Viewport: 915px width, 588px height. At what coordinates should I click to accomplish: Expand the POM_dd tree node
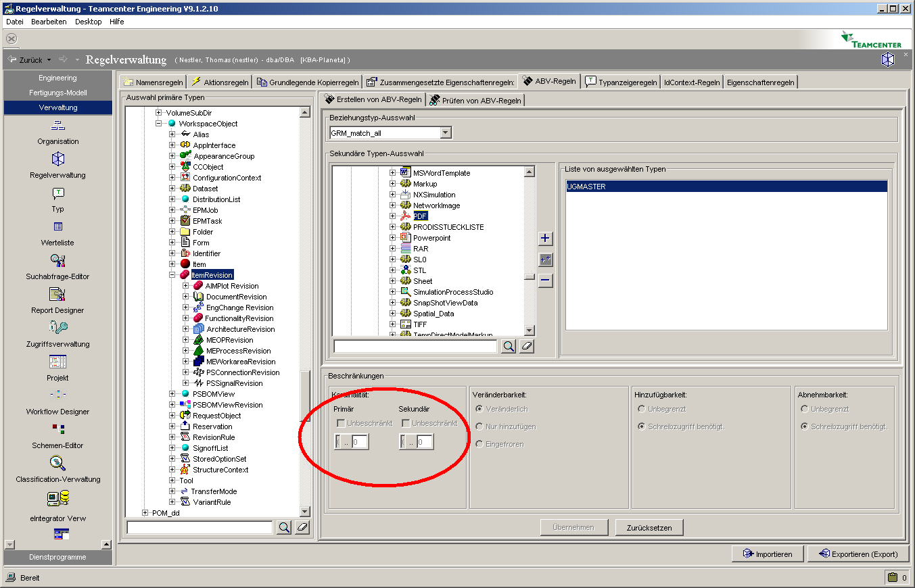pos(145,513)
